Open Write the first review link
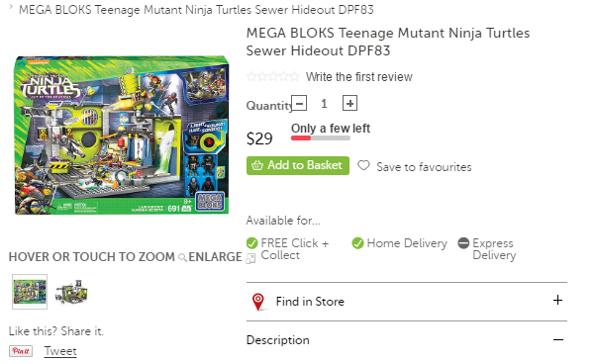This screenshot has height=364, width=597. [x=359, y=77]
